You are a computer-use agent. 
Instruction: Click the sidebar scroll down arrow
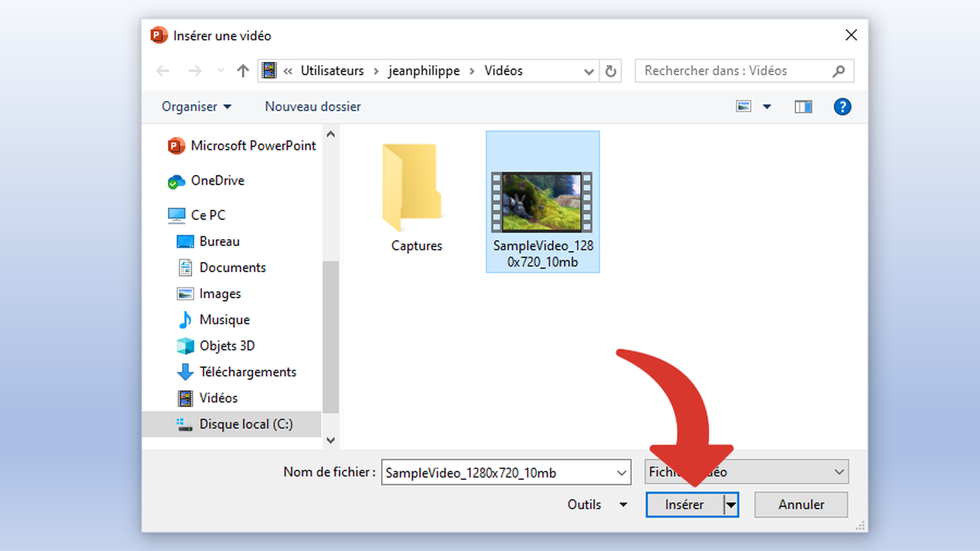click(331, 440)
